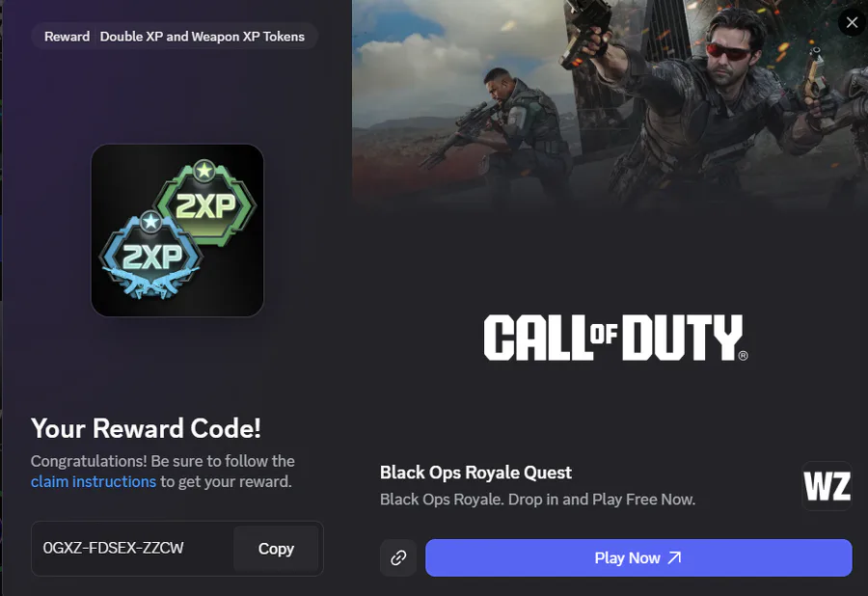Click the WZ Warzone logo icon
Viewport: 868px width, 596px height.
pos(827,486)
